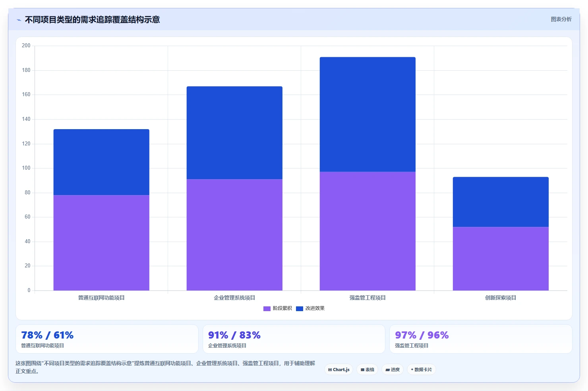
Task: Click the purple 阶段累积 legend swatch
Action: click(x=267, y=308)
